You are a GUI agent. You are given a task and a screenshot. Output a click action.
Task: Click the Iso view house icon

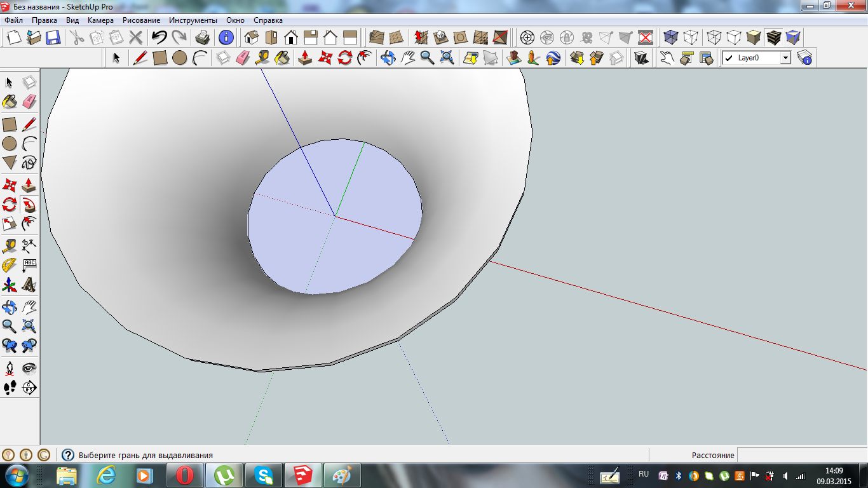point(252,37)
